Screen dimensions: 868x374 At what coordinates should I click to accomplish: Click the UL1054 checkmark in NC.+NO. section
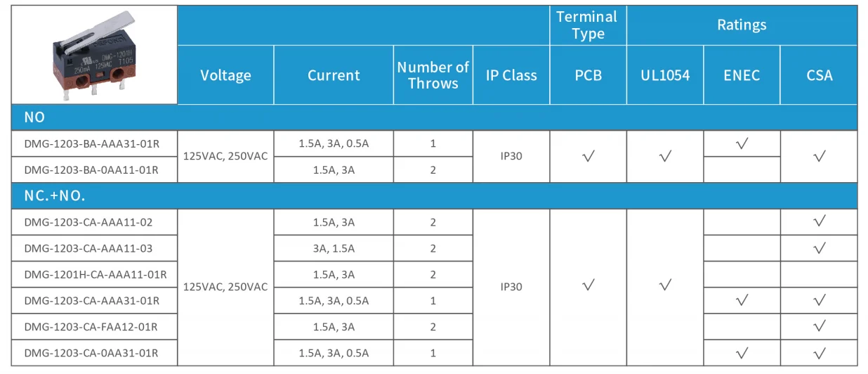[666, 285]
